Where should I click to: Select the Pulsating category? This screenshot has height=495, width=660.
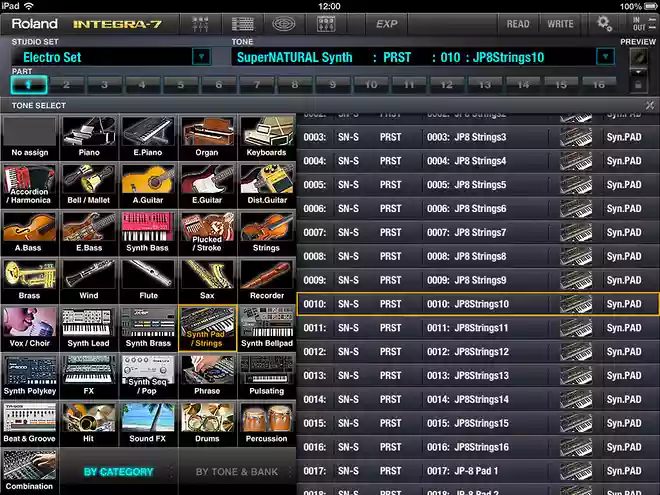(x=266, y=375)
